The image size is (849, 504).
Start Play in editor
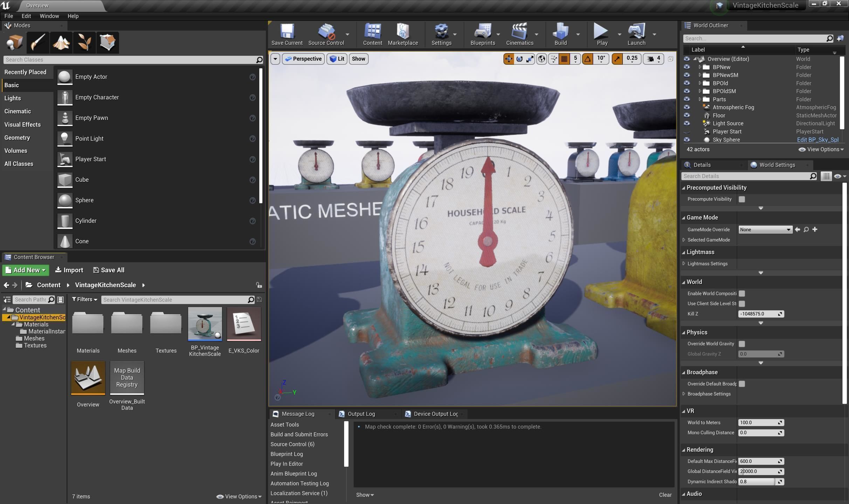tap(602, 34)
